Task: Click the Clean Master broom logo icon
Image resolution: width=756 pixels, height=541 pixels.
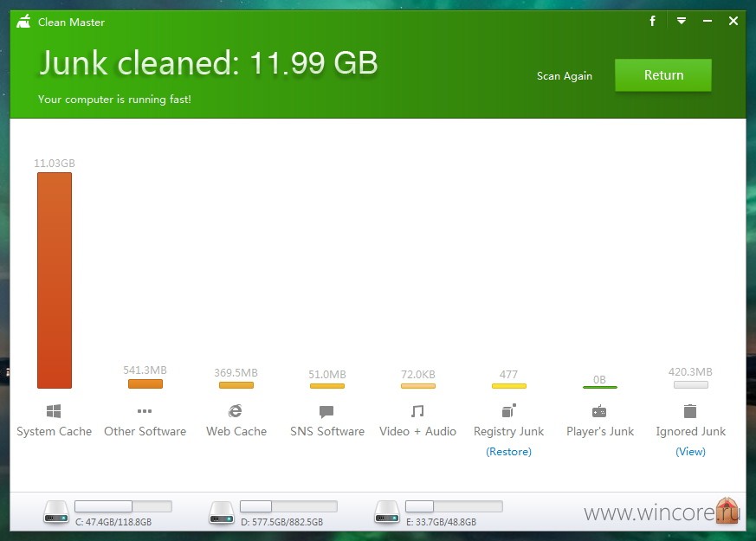Action: 23,22
